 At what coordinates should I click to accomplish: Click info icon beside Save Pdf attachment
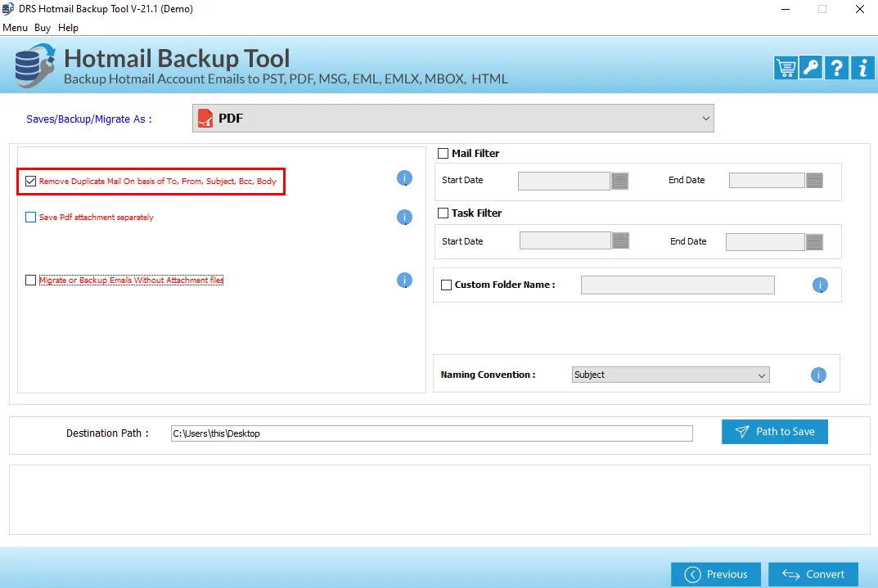click(x=404, y=217)
